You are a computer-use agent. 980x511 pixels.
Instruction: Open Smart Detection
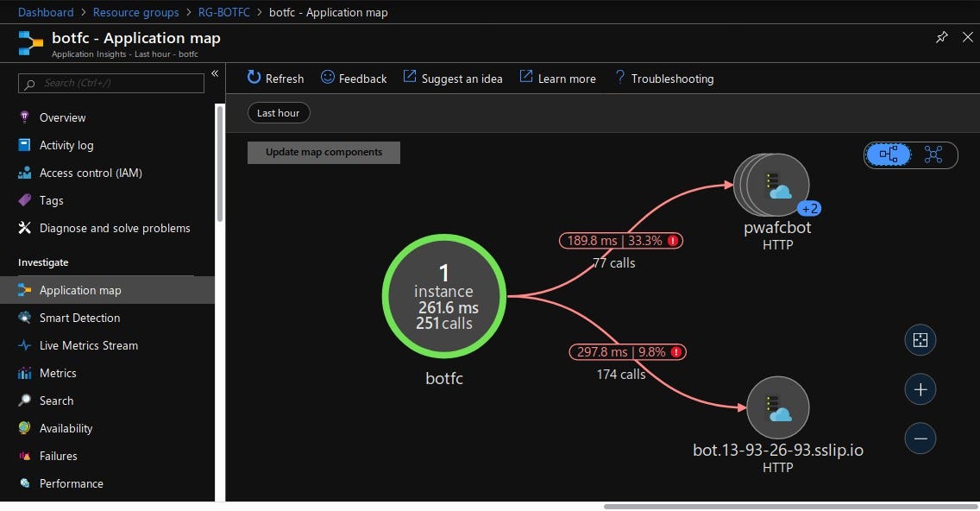[108, 318]
